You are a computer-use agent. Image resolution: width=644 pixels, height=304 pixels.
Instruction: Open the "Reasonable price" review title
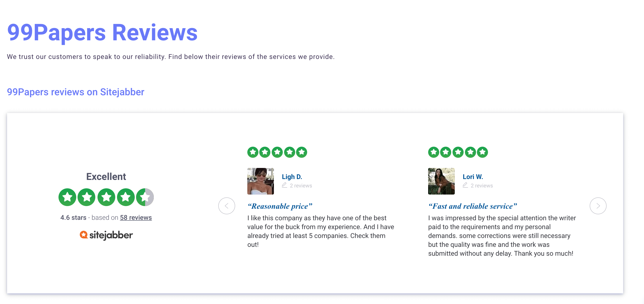(x=280, y=206)
